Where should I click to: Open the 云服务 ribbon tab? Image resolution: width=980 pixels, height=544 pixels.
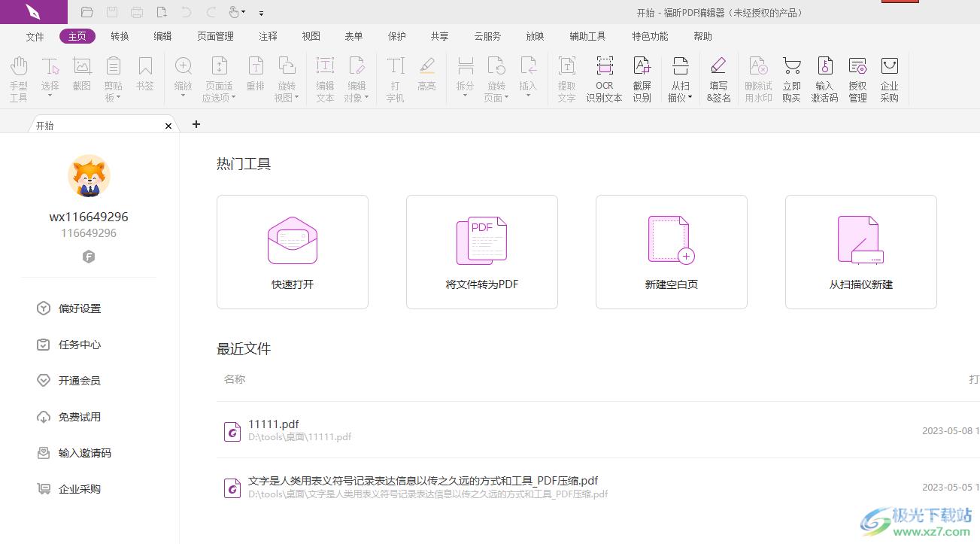point(487,36)
